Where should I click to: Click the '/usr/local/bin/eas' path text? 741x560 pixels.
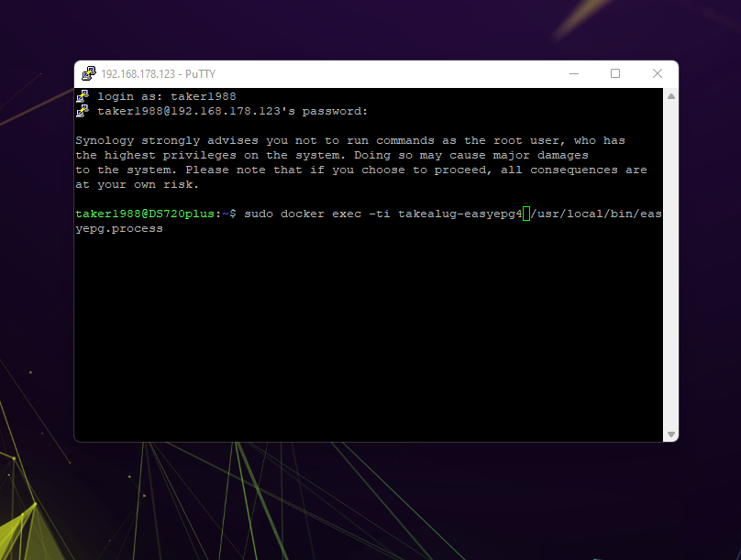tap(596, 214)
